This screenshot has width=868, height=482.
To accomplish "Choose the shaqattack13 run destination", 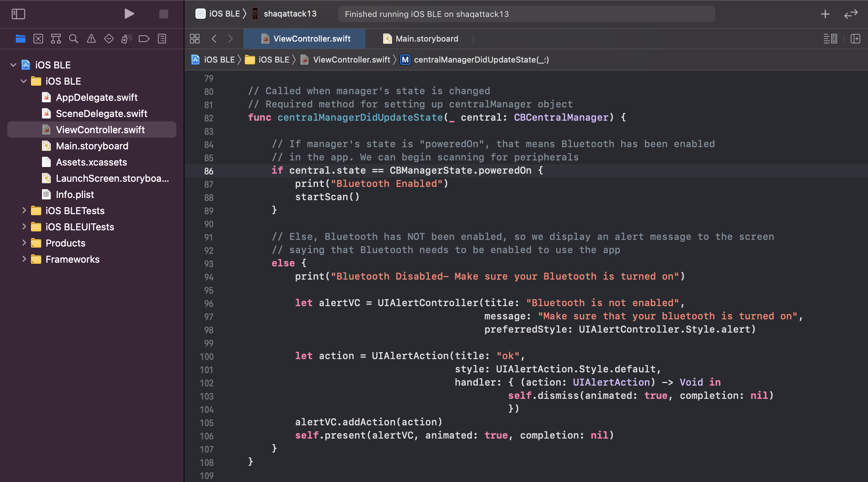I will [x=284, y=14].
